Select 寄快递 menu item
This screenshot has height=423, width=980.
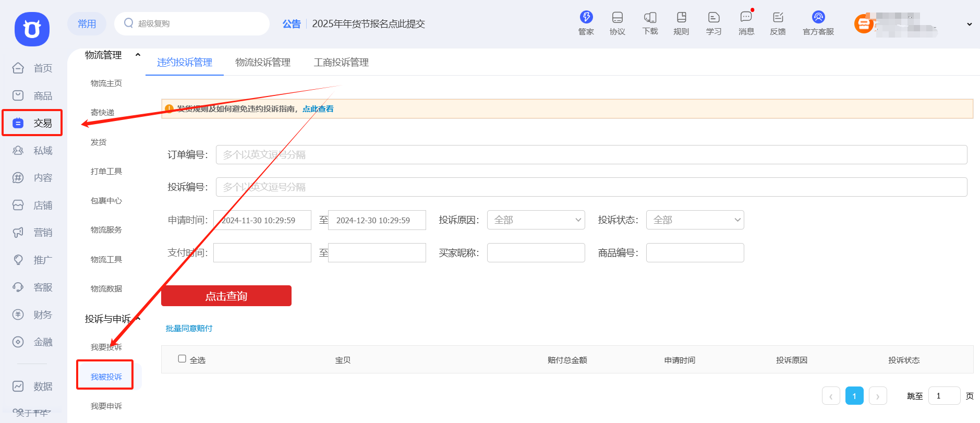[x=102, y=112]
